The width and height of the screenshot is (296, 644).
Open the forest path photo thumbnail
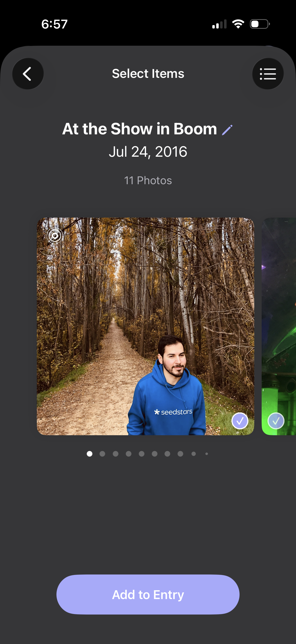[145, 326]
